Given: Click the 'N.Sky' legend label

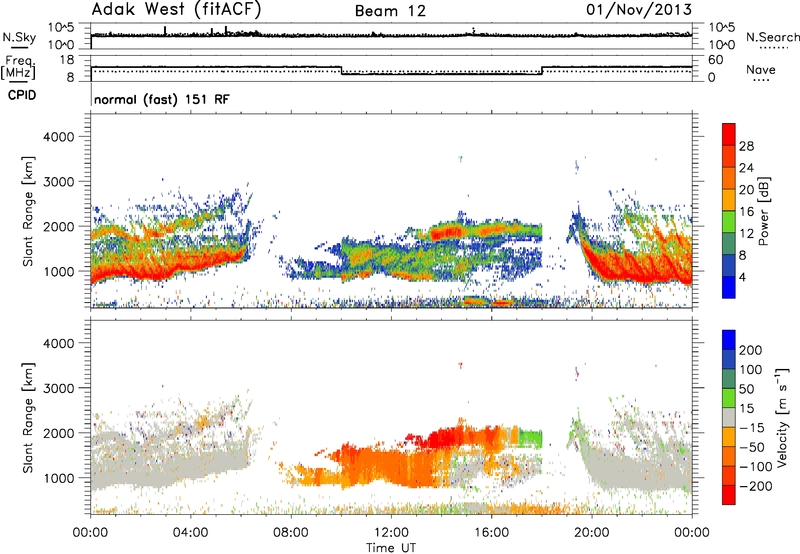Looking at the screenshot, I should coord(19,37).
